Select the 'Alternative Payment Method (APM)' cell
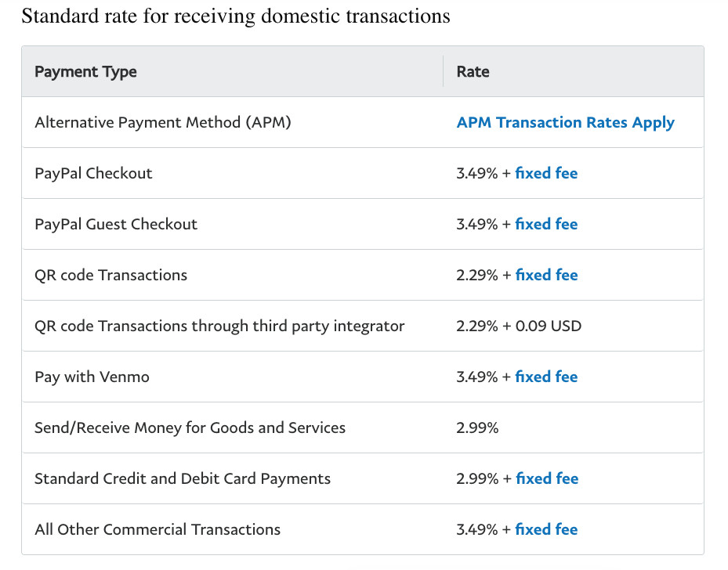728x570 pixels. click(x=163, y=122)
